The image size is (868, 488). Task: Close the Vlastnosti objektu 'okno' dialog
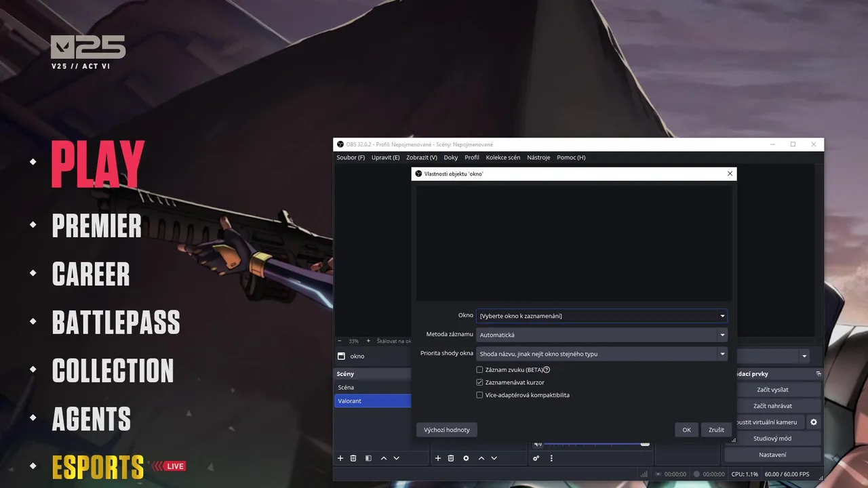[x=730, y=174]
